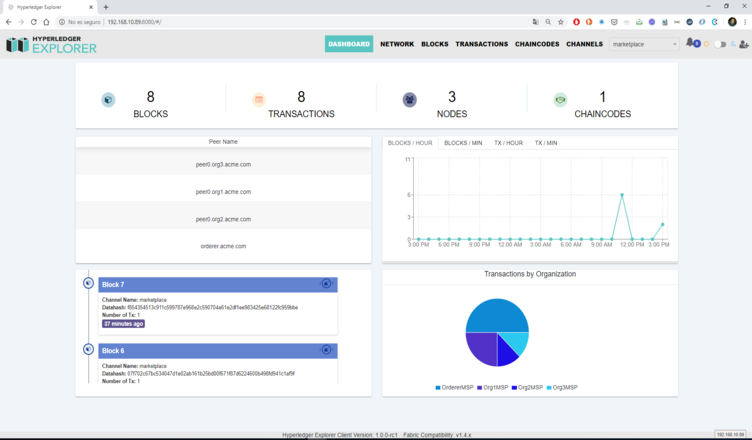Select peer0.org3.acme.com row

(223, 164)
